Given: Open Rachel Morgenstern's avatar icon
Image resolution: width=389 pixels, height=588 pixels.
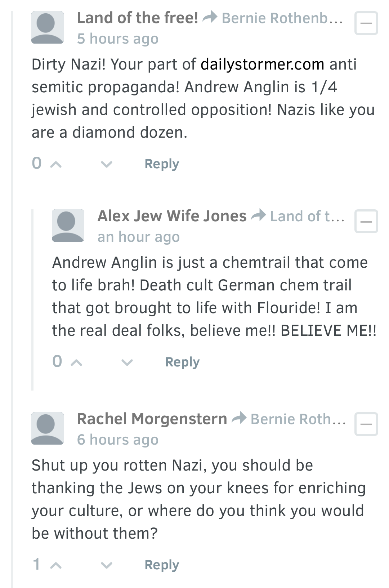Looking at the screenshot, I should (48, 428).
